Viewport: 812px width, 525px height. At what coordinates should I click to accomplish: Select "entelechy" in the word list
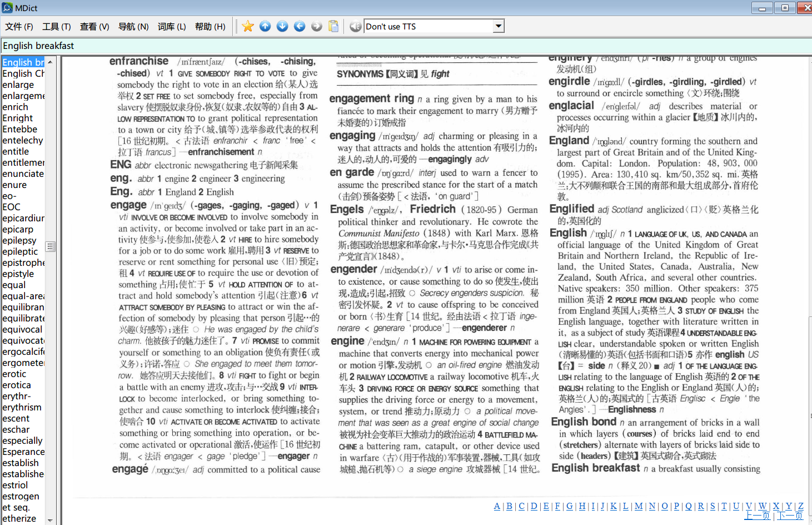22,140
